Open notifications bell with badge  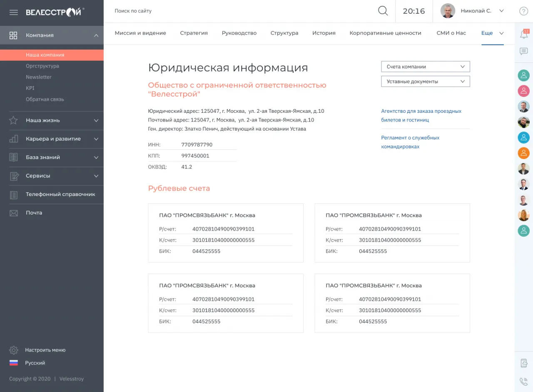click(523, 34)
